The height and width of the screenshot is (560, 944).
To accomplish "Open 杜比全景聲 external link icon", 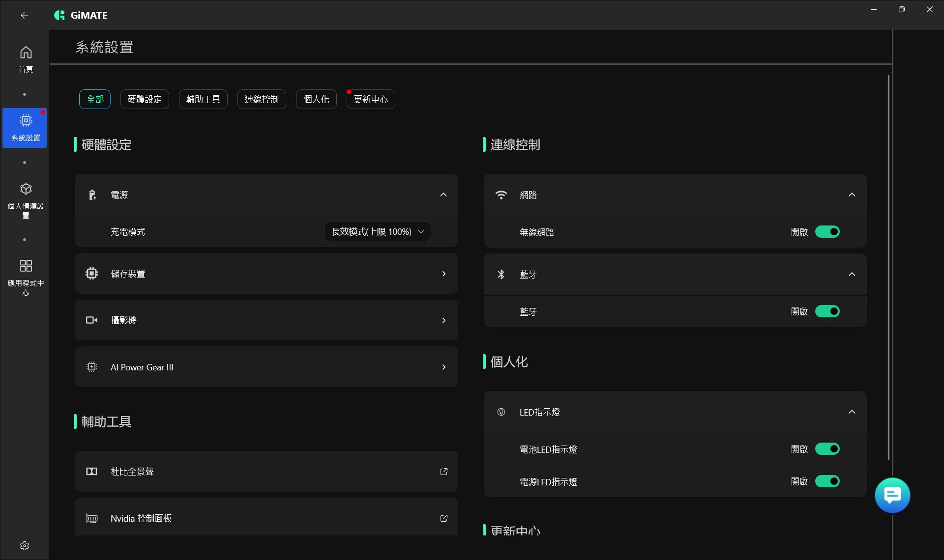I will 444,472.
